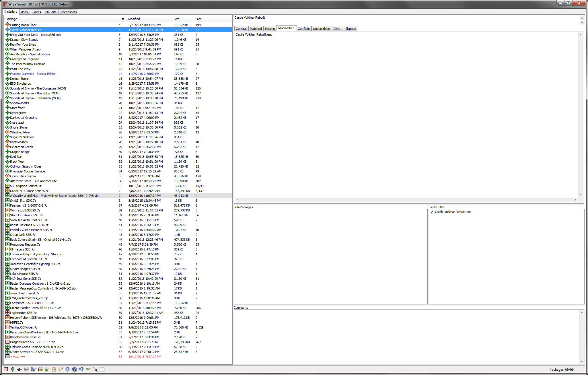The image size is (588, 375).
Task: Open the Mod Checker checklist icon
Action: pos(61,369)
